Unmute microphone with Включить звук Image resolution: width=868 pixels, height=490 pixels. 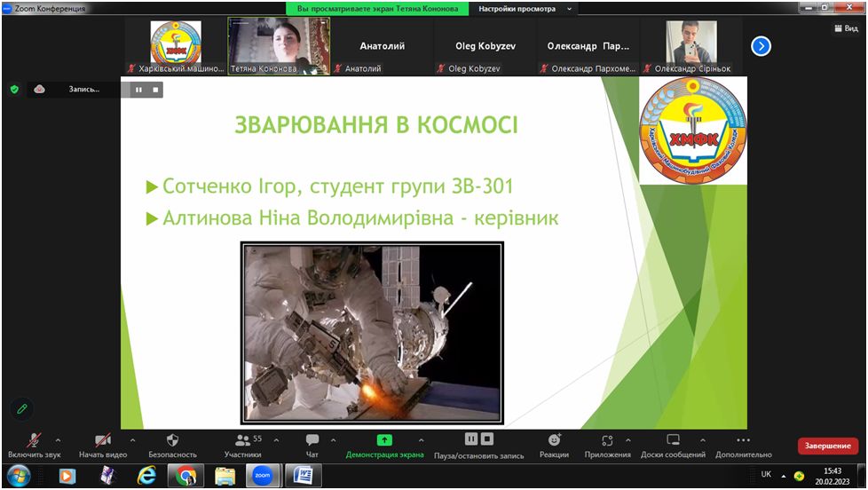pyautogui.click(x=34, y=446)
